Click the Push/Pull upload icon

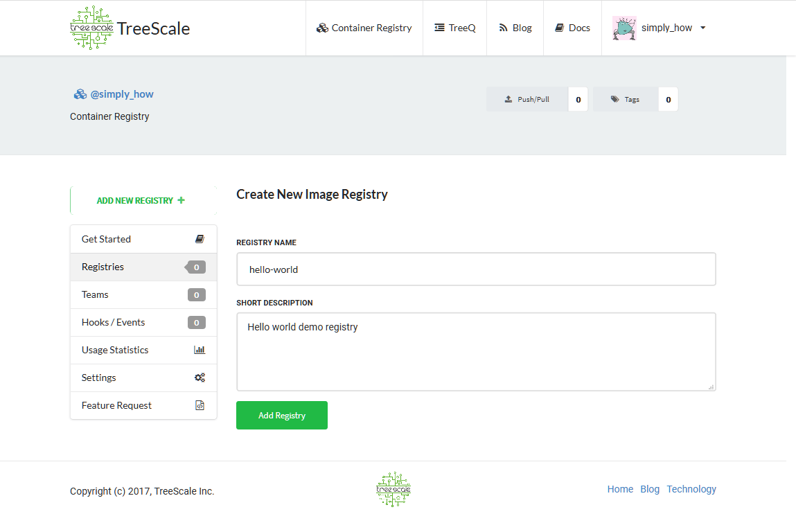(508, 99)
